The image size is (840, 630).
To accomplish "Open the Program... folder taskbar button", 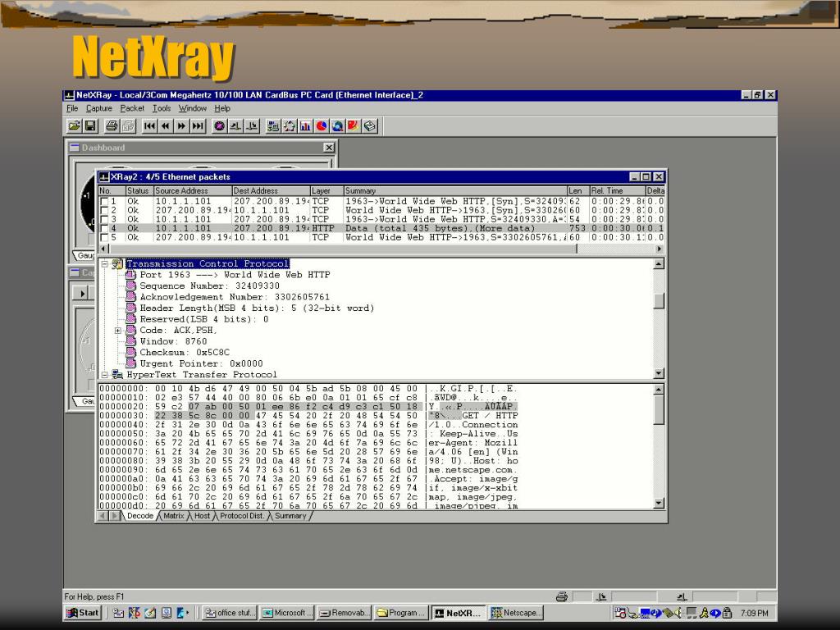I will [402, 613].
